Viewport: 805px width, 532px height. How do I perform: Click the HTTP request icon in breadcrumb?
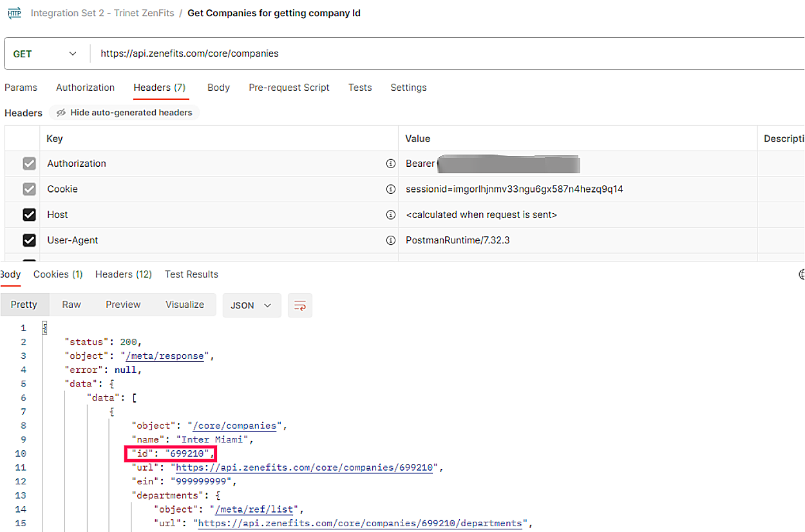pos(14,13)
